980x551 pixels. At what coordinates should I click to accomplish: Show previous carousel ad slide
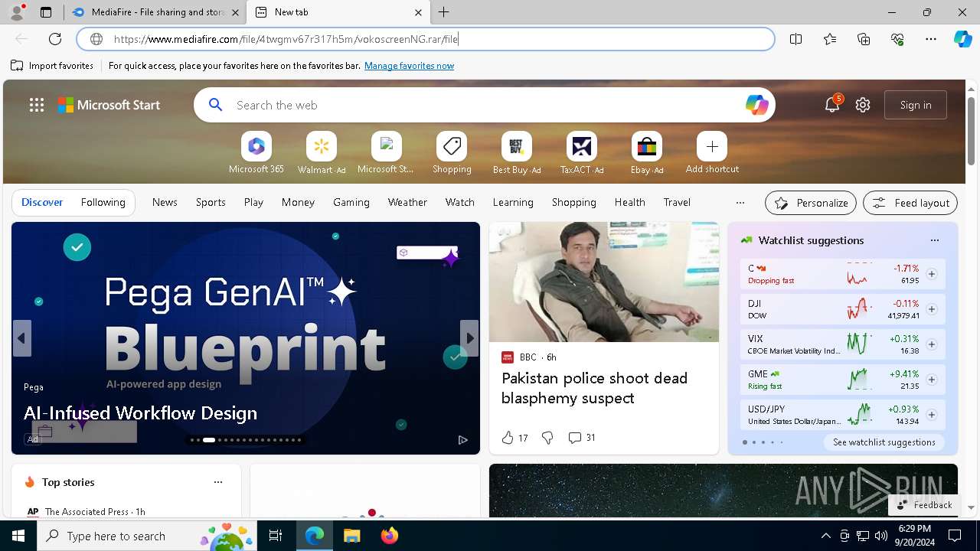(21, 338)
